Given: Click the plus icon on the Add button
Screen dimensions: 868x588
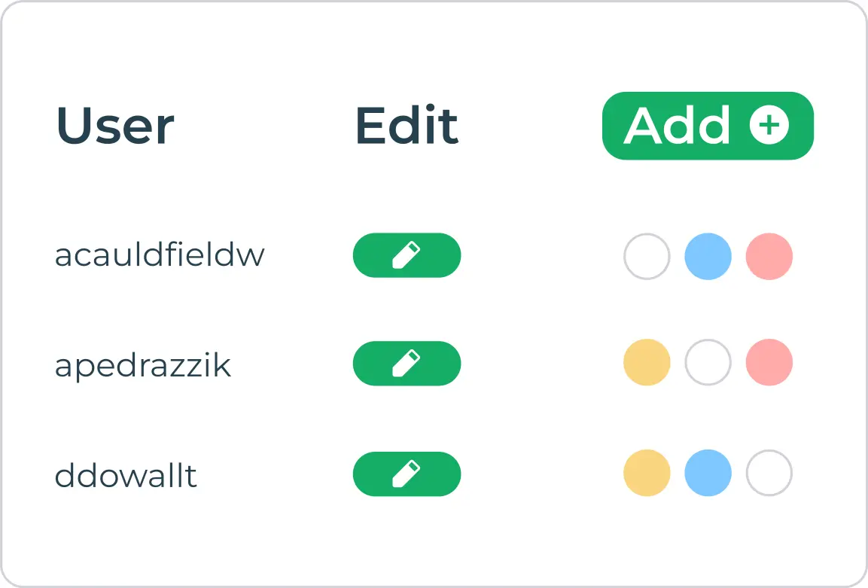Looking at the screenshot, I should (x=768, y=126).
